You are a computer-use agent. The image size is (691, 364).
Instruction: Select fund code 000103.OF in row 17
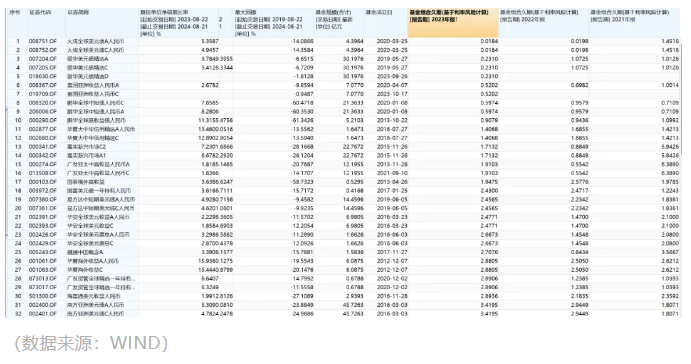(x=43, y=182)
